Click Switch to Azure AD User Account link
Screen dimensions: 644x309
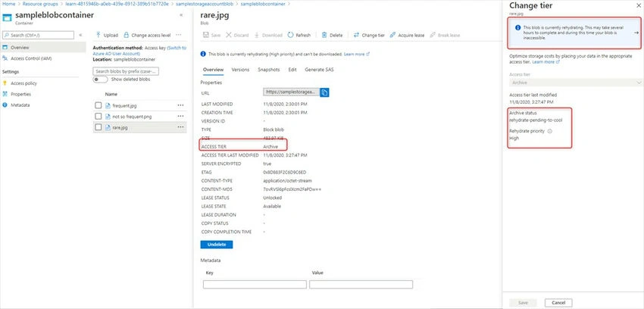(139, 51)
